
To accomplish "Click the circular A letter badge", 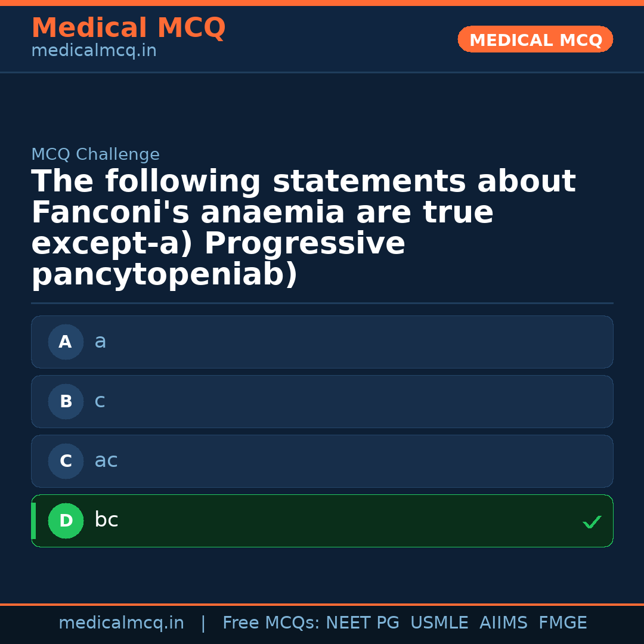I will coord(66,342).
